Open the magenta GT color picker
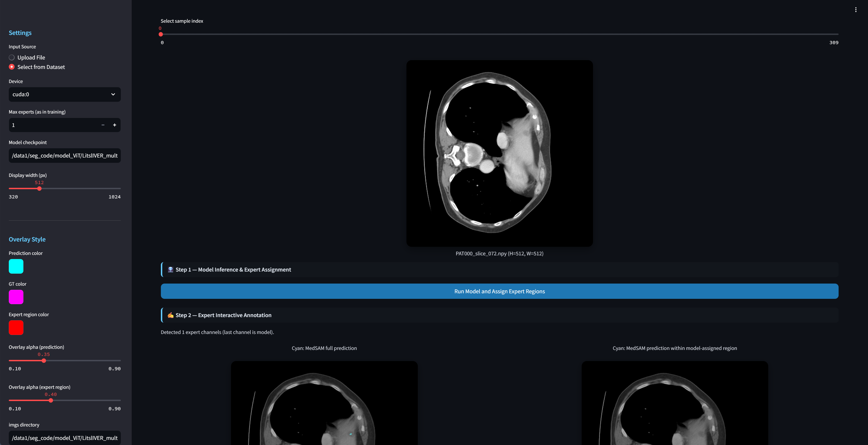The width and height of the screenshot is (868, 445). [16, 297]
